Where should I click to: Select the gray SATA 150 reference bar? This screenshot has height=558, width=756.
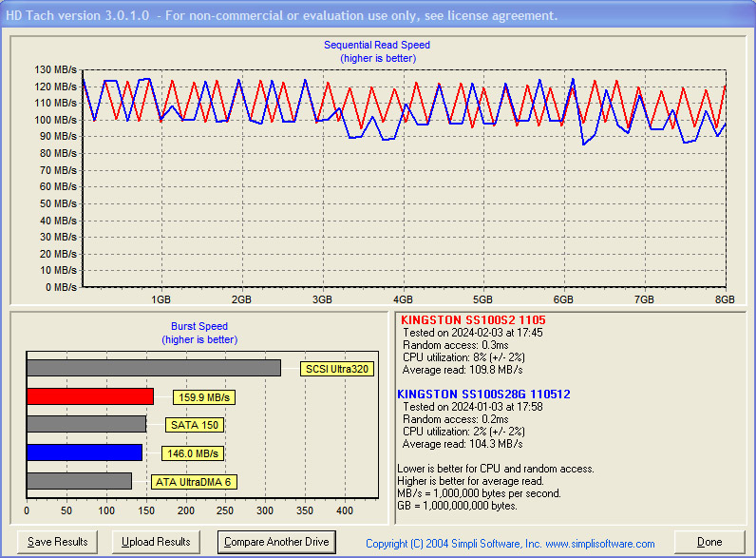pos(85,424)
